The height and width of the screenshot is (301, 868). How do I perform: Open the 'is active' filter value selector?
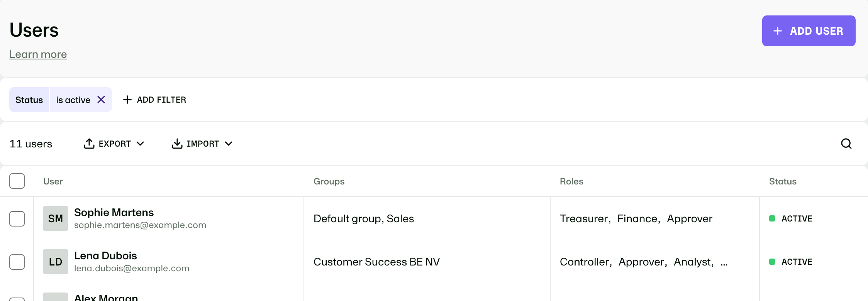[x=73, y=100]
